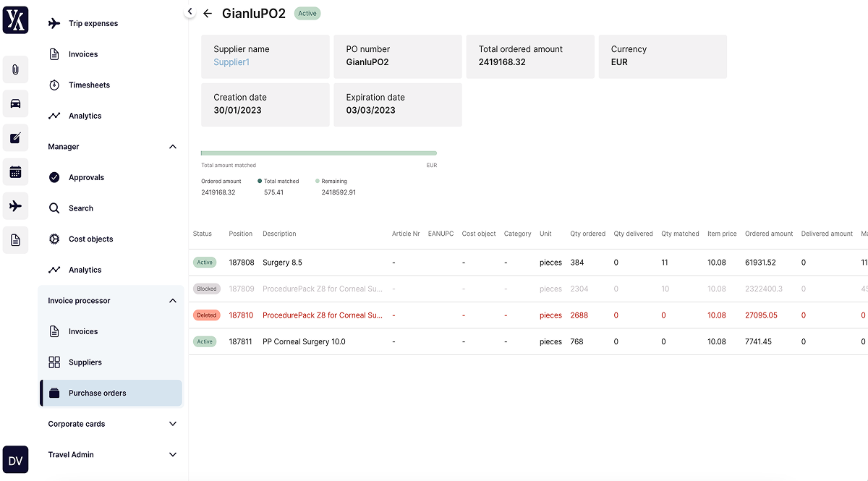Select the pen edit icon in left rail
Image resolution: width=868 pixels, height=481 pixels.
click(15, 138)
